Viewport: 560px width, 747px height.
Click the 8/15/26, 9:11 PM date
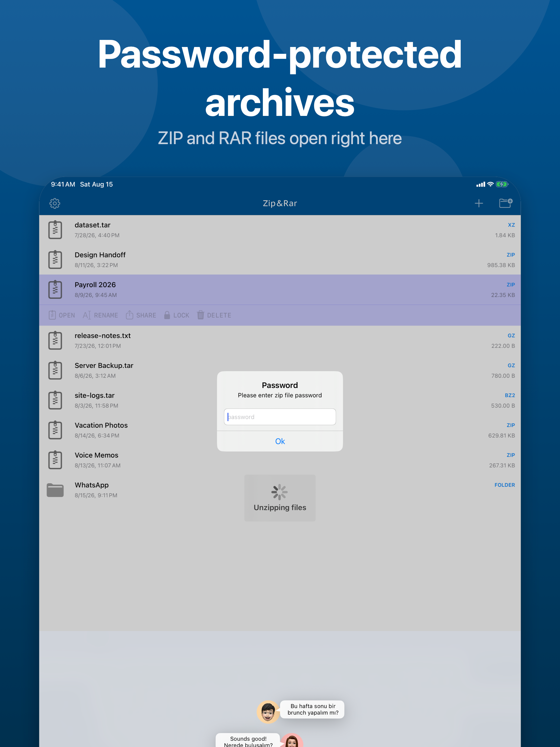pos(96,495)
